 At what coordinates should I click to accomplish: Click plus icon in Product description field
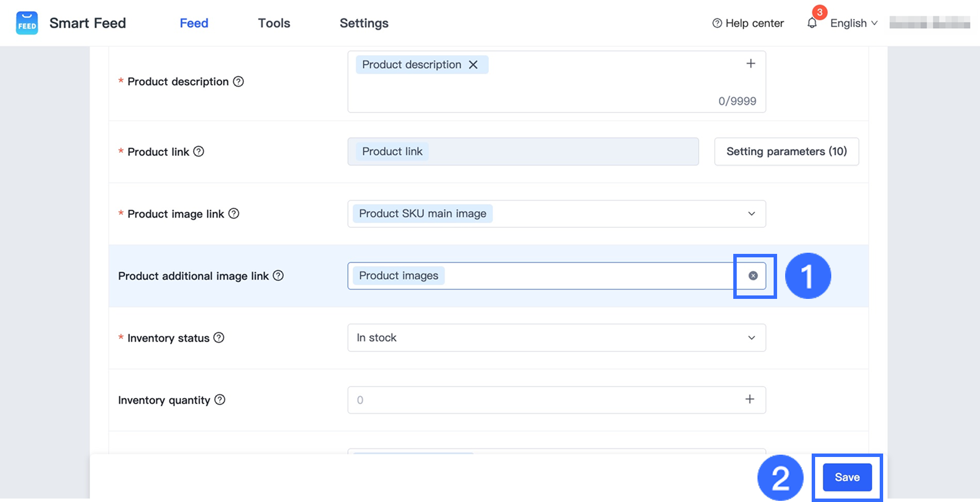point(751,63)
